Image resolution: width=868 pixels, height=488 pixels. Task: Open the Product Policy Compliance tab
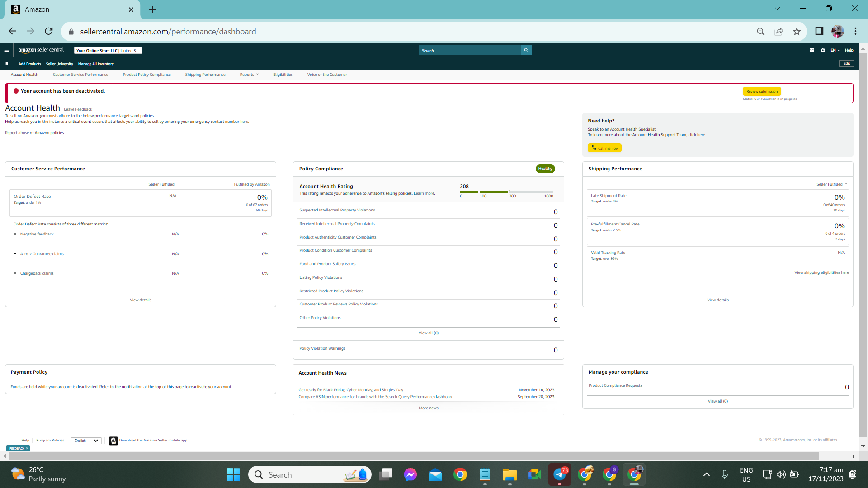(147, 75)
